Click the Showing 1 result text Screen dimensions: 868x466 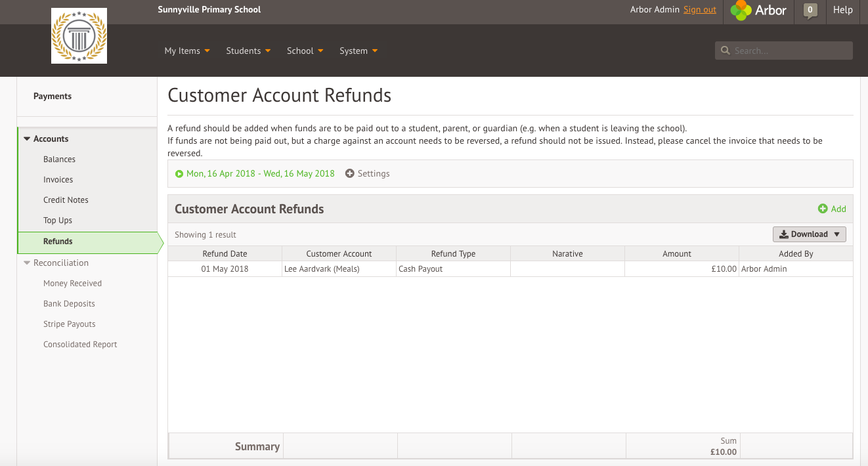coord(206,235)
